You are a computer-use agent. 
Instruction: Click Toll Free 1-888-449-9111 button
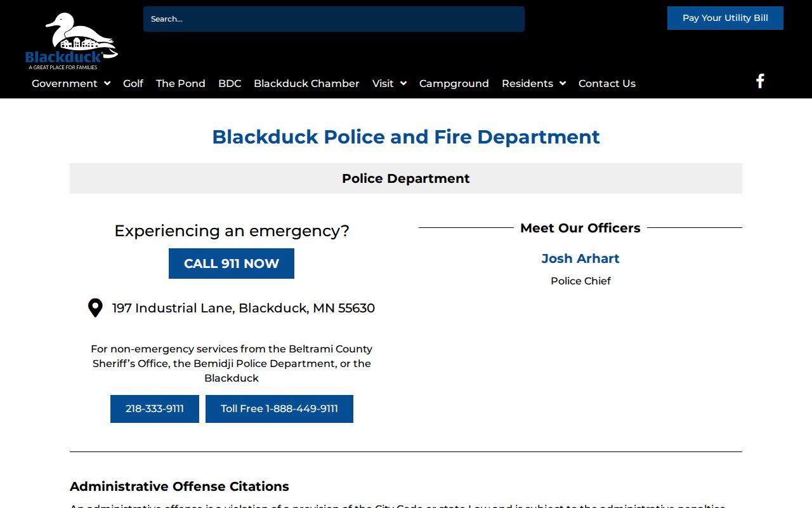pos(279,409)
